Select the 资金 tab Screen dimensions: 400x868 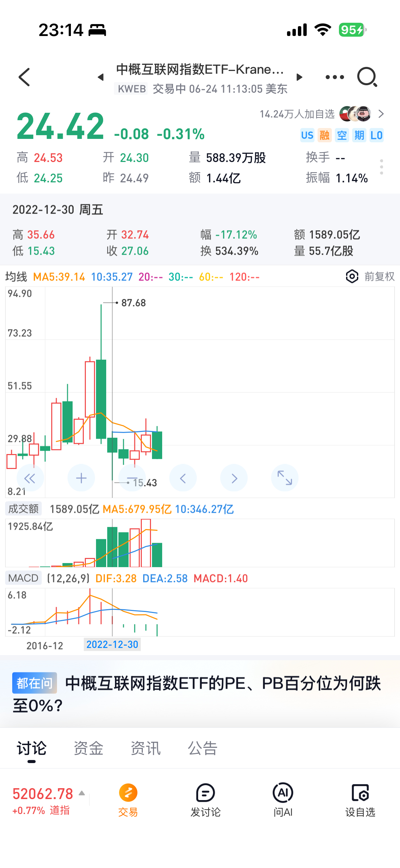89,748
